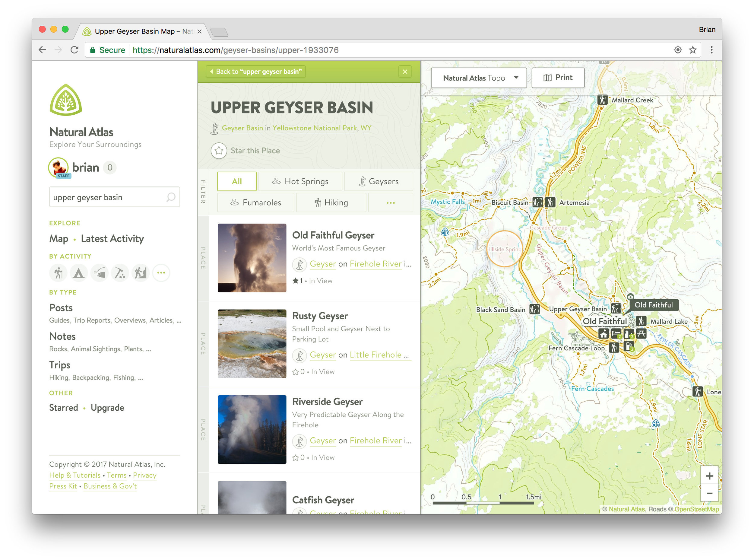Open the Chrome three-dot menu
Image resolution: width=754 pixels, height=560 pixels.
click(x=712, y=50)
